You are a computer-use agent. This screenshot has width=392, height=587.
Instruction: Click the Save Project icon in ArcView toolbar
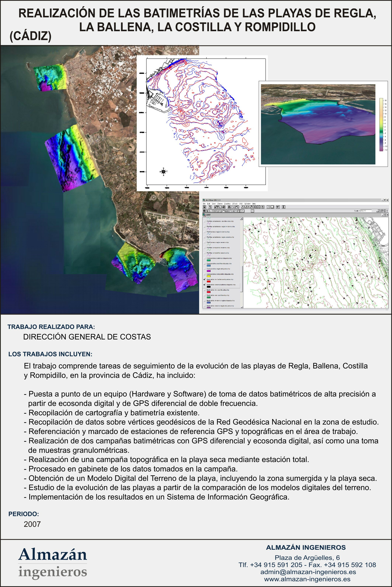tap(204, 207)
